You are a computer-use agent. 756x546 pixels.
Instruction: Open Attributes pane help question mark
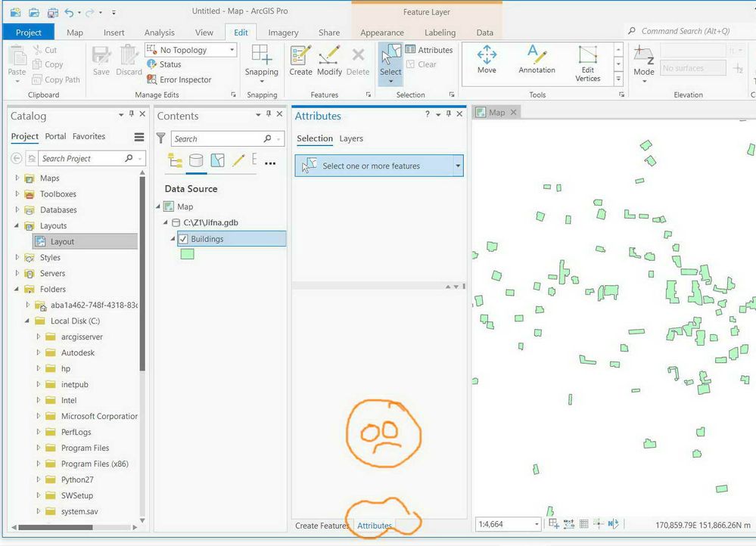click(427, 113)
